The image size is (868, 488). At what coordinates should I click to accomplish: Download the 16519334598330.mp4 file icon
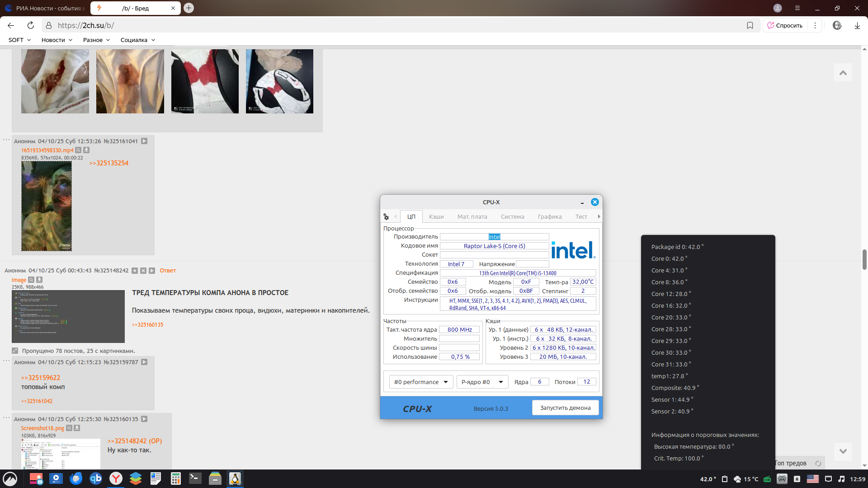(86, 150)
